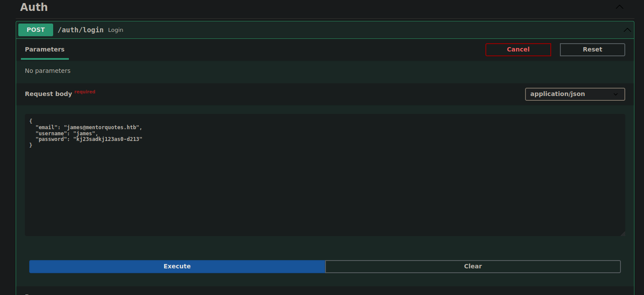Click the /auth/login endpoint path

81,30
